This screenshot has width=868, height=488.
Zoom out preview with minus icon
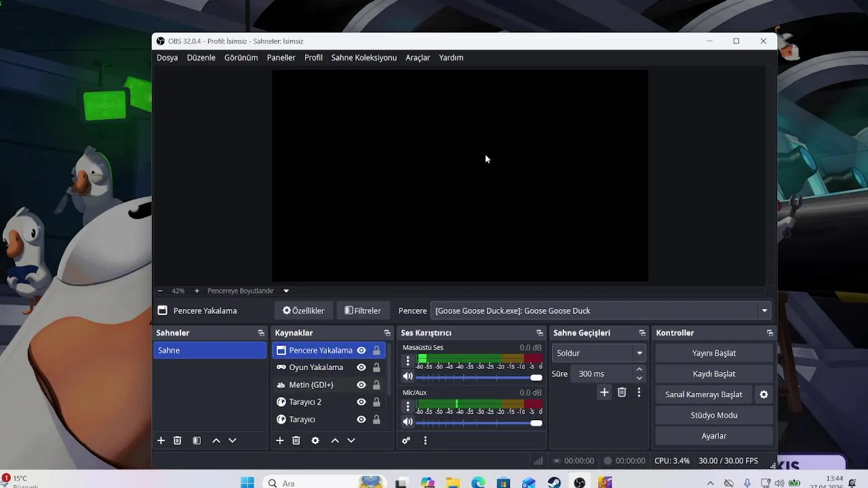[x=160, y=291]
